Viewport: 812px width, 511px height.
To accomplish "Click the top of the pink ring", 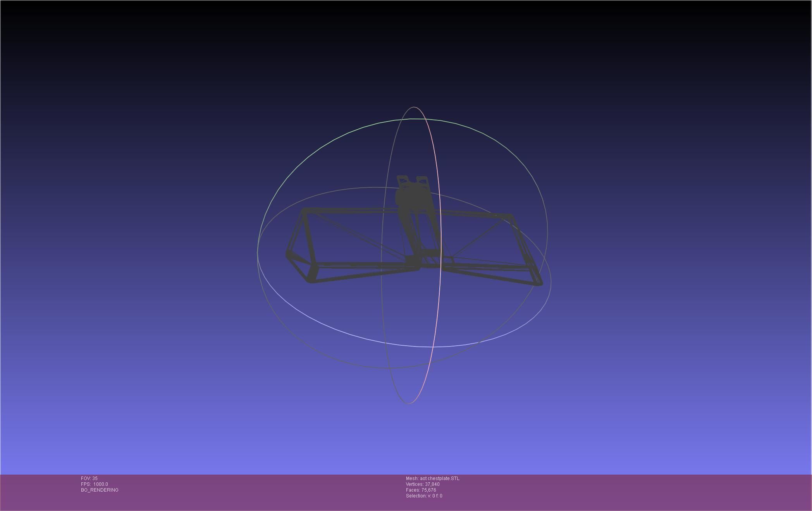I will click(x=414, y=107).
